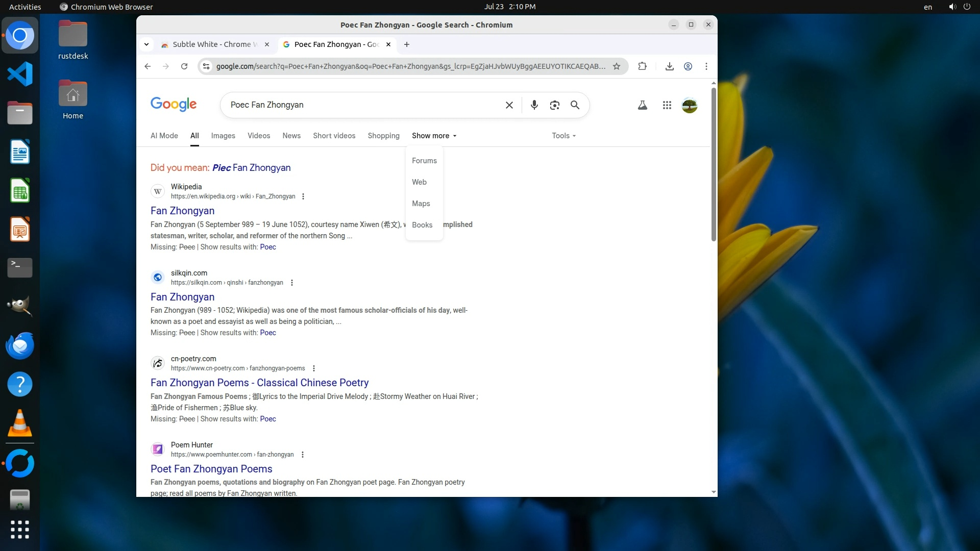Bookmark this page with star icon
The height and width of the screenshot is (551, 980).
[617, 66]
